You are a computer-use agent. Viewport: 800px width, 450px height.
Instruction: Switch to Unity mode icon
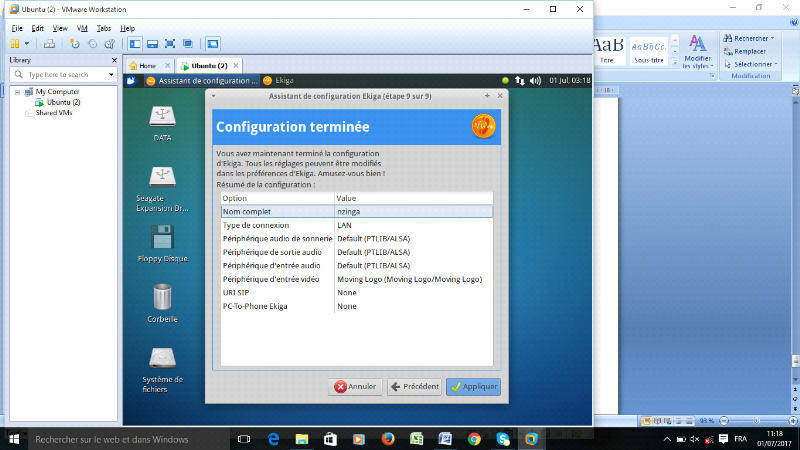[x=188, y=44]
